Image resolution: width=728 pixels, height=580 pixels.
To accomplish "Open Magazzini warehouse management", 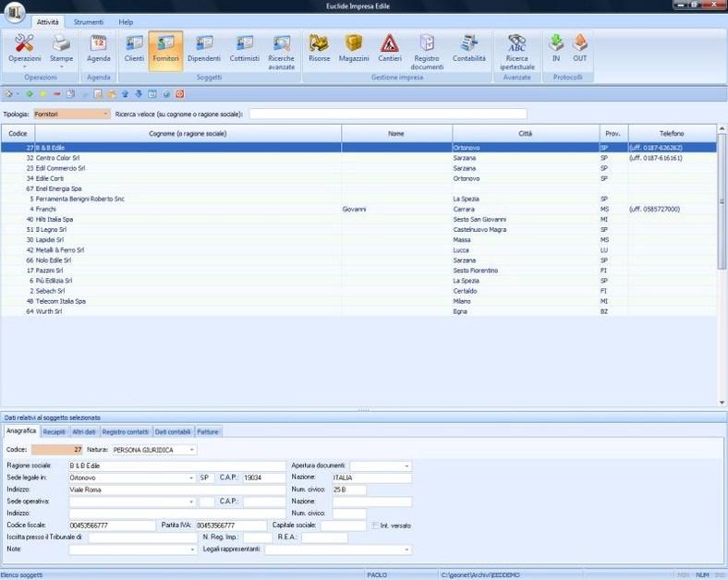I will [354, 48].
